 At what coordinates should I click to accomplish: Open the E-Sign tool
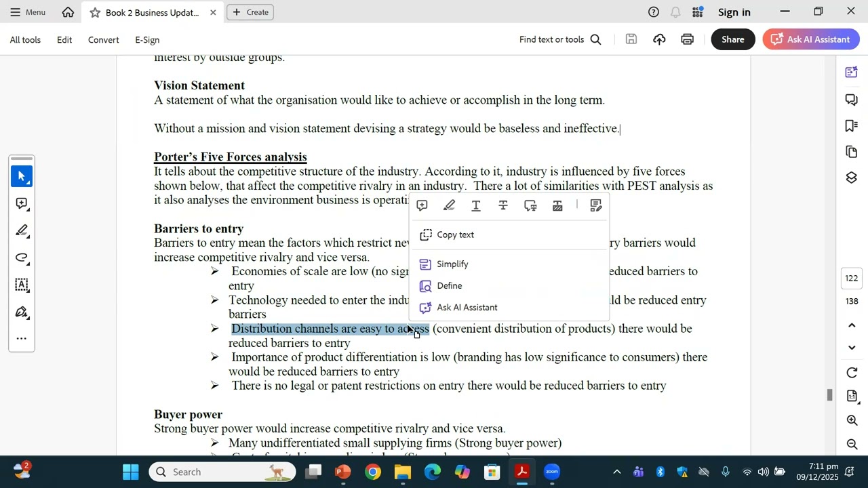pos(147,40)
